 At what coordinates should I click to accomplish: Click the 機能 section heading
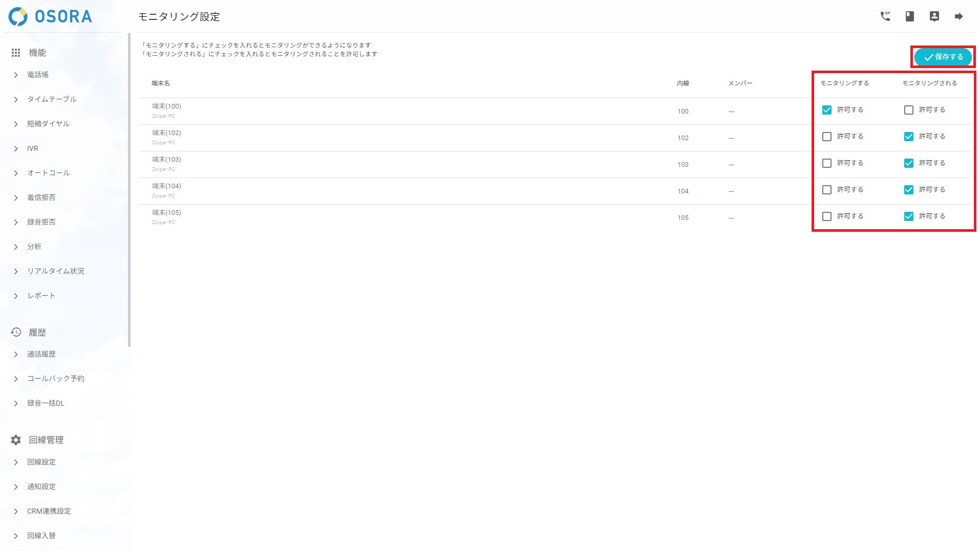[37, 53]
